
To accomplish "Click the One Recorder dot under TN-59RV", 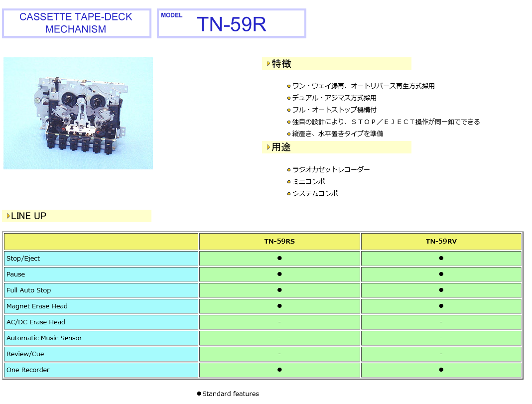I will [441, 370].
